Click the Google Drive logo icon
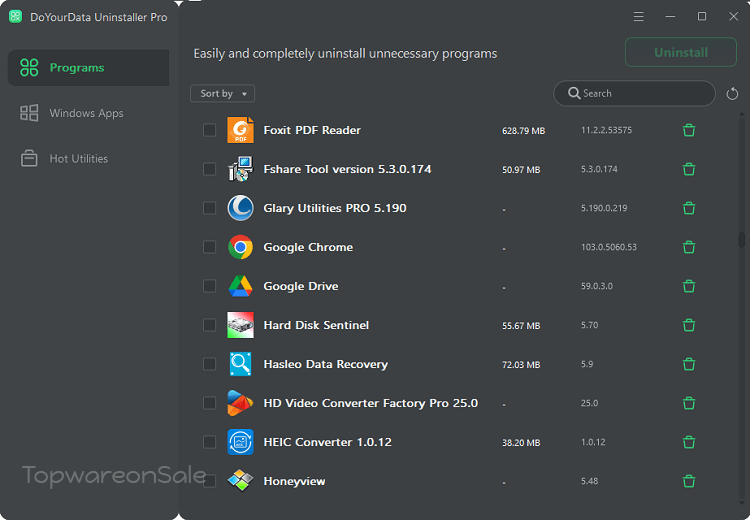750x520 pixels. click(240, 286)
